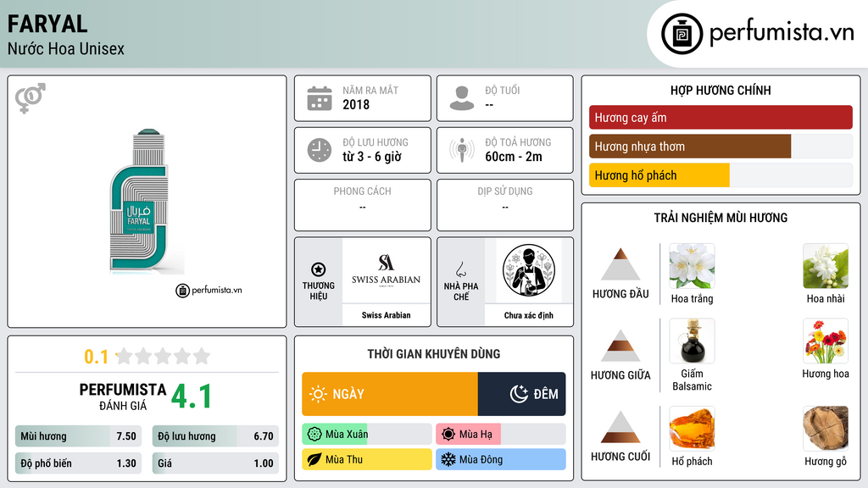Viewport: 868px width, 488px height.
Task: Click the clock icon beside Độ lưu hương
Action: (x=320, y=150)
